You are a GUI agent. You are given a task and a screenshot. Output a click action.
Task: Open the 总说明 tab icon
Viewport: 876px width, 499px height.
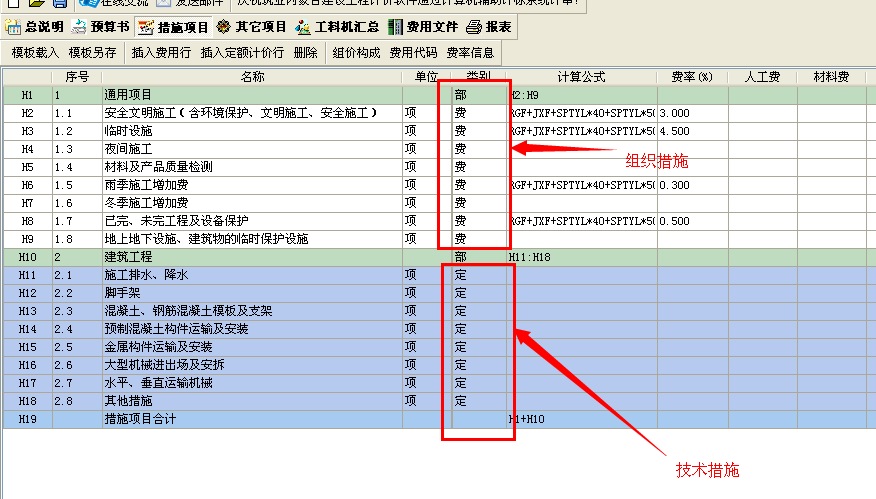(13, 27)
